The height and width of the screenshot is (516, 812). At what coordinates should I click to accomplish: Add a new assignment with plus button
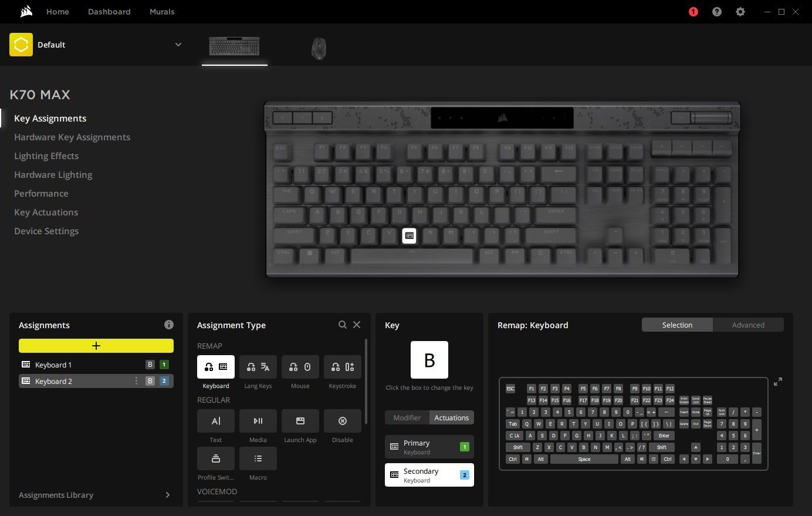(96, 346)
